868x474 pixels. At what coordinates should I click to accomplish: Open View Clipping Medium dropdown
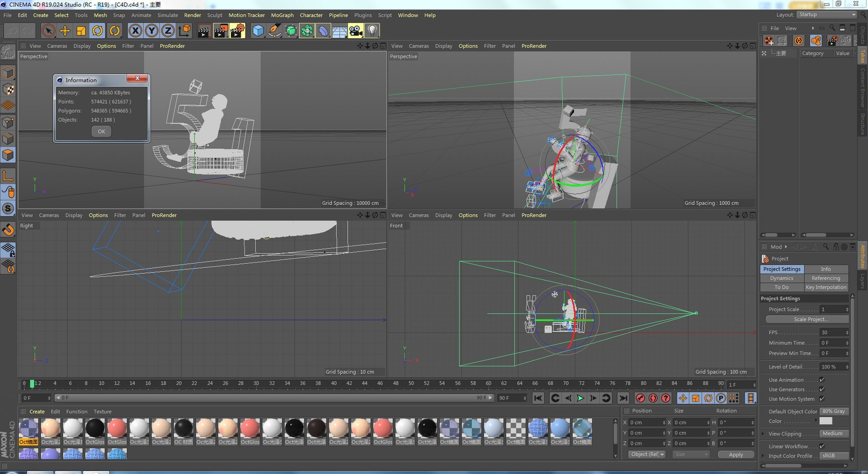[x=834, y=434]
